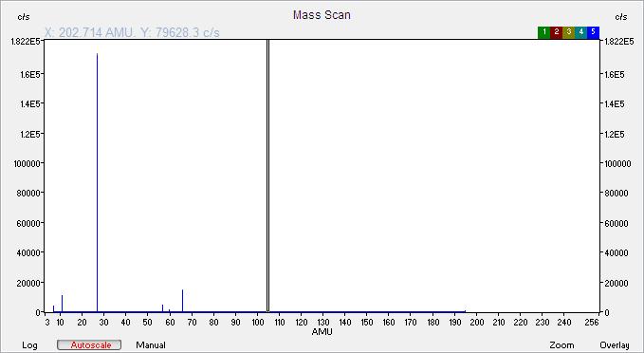Open the Zoom option
Image resolution: width=644 pixels, height=353 pixels.
point(561,345)
